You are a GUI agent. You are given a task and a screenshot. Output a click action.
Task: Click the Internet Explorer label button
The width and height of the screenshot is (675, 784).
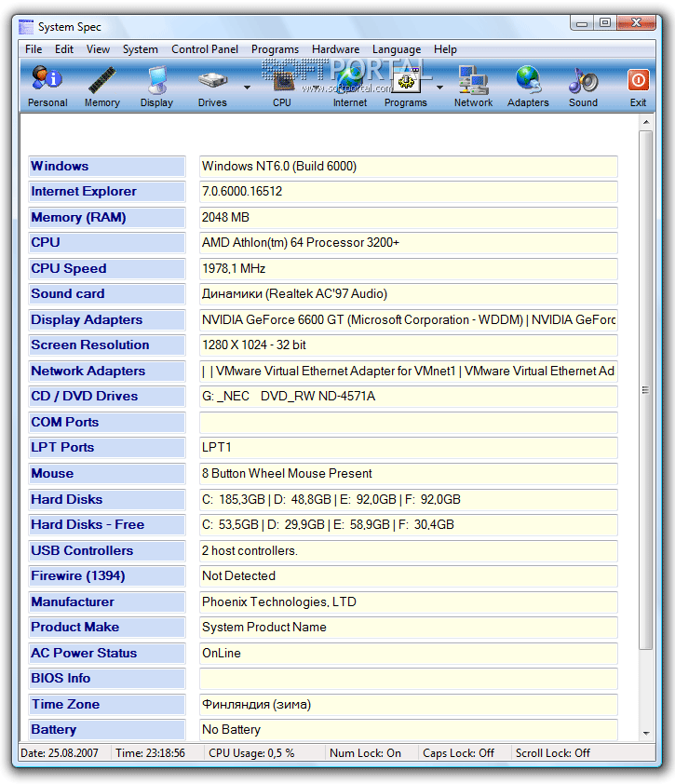coord(107,192)
